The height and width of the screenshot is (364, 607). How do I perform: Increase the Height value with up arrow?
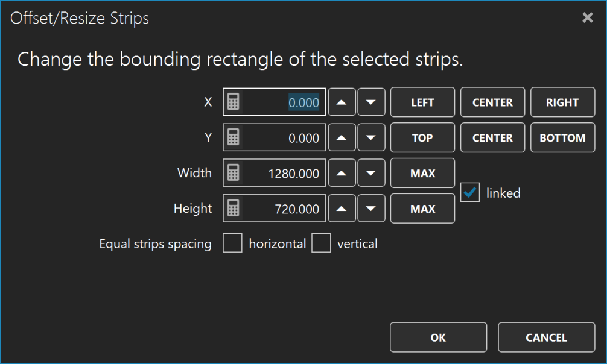(342, 208)
